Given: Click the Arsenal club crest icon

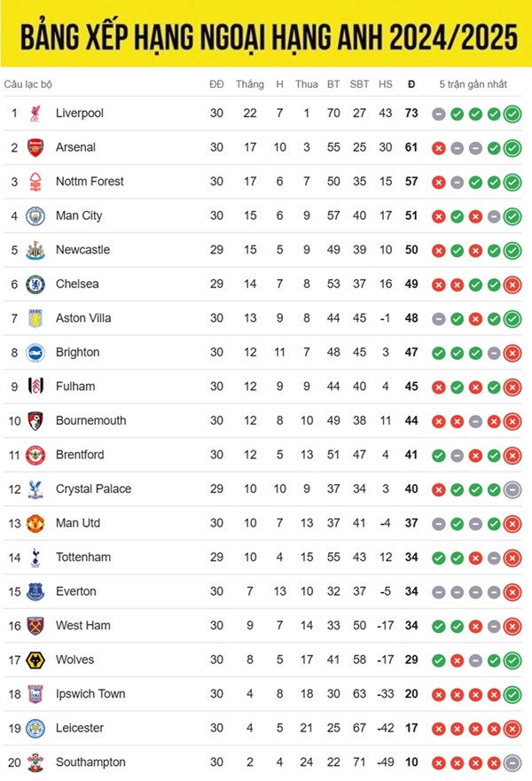Looking at the screenshot, I should click(35, 147).
